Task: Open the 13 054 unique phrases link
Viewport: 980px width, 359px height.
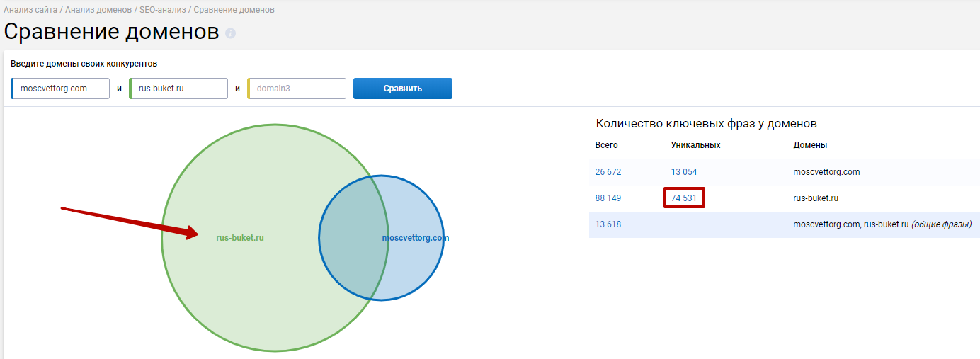Action: point(684,172)
